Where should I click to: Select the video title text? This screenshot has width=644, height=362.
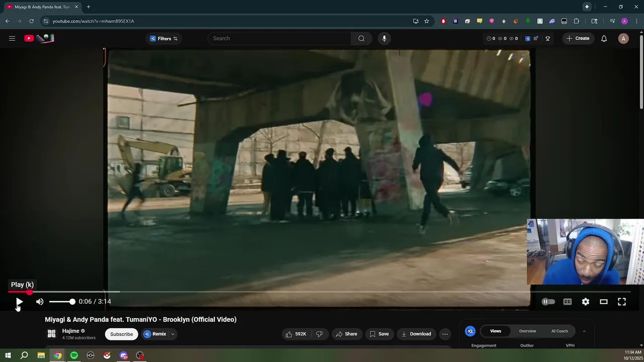point(140,319)
